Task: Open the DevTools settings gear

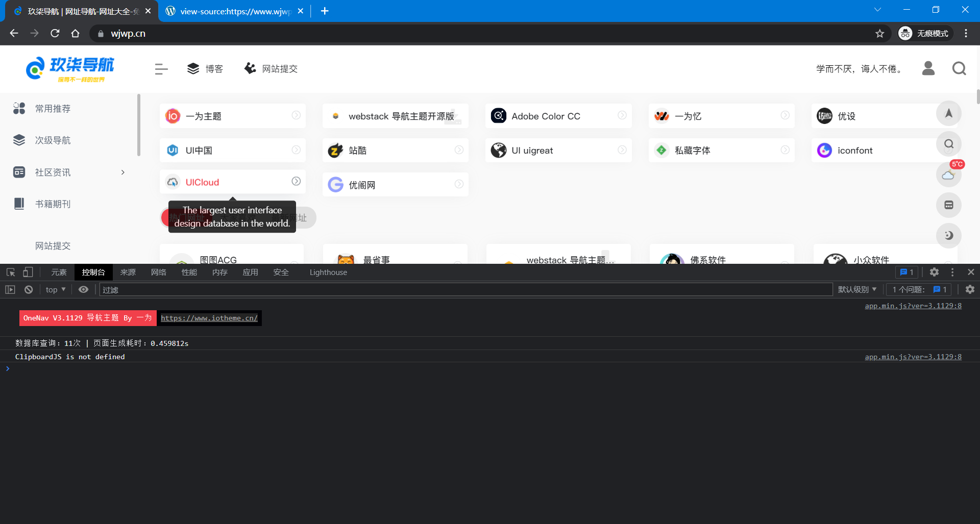Action: [935, 272]
